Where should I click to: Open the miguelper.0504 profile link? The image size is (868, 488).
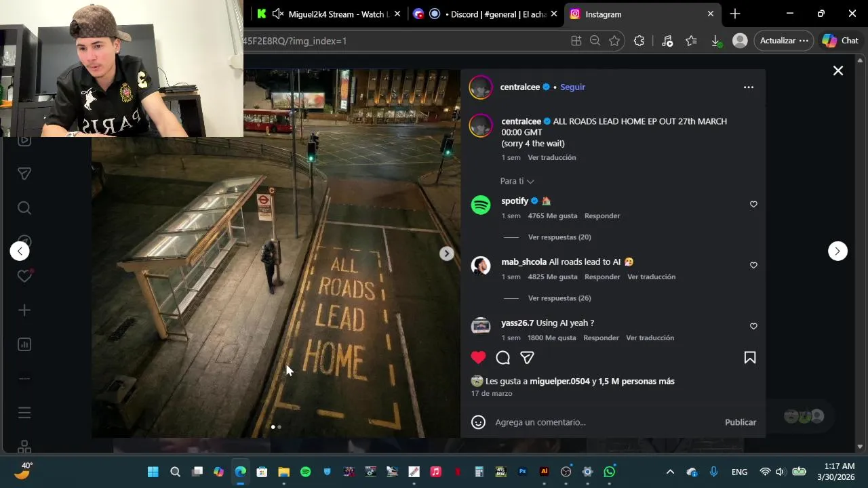pyautogui.click(x=559, y=381)
